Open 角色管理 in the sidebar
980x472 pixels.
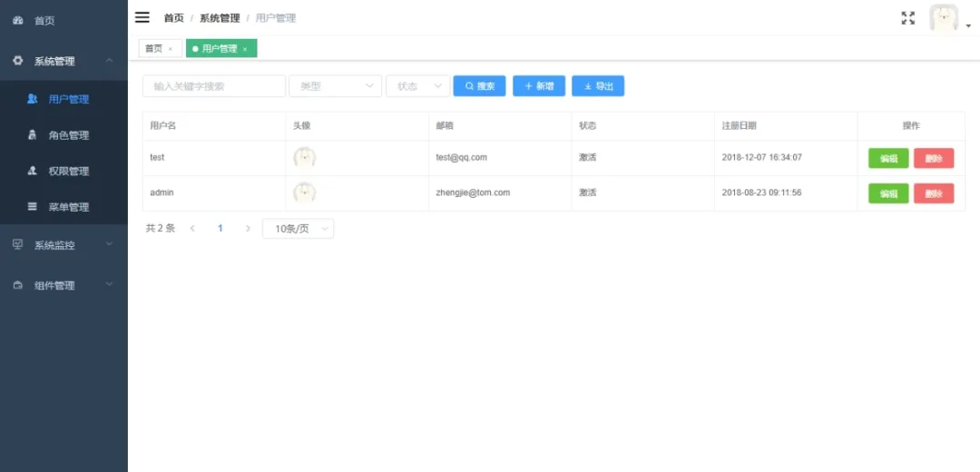(68, 135)
